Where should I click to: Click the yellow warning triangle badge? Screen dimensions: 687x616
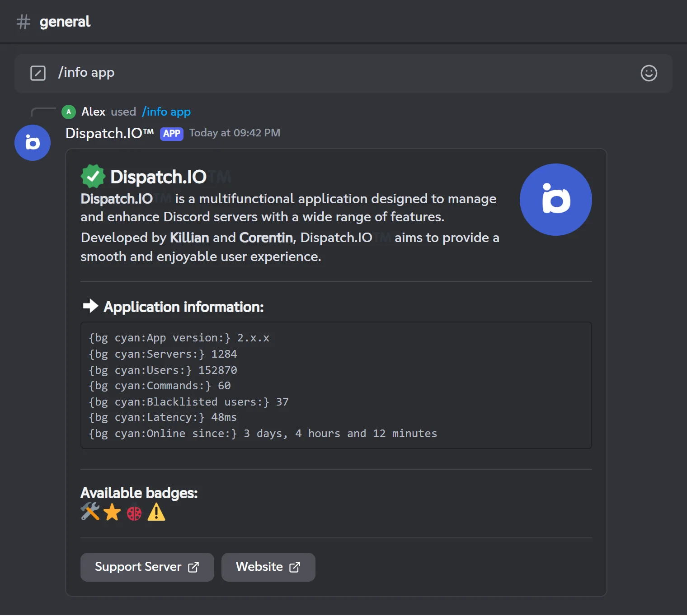coord(156,512)
